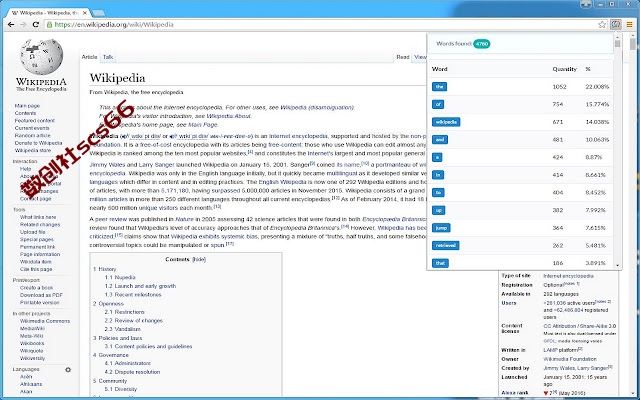Screen dimensions: 640x400
Task: Open the Main Page hatnote link
Action: click(x=203, y=124)
